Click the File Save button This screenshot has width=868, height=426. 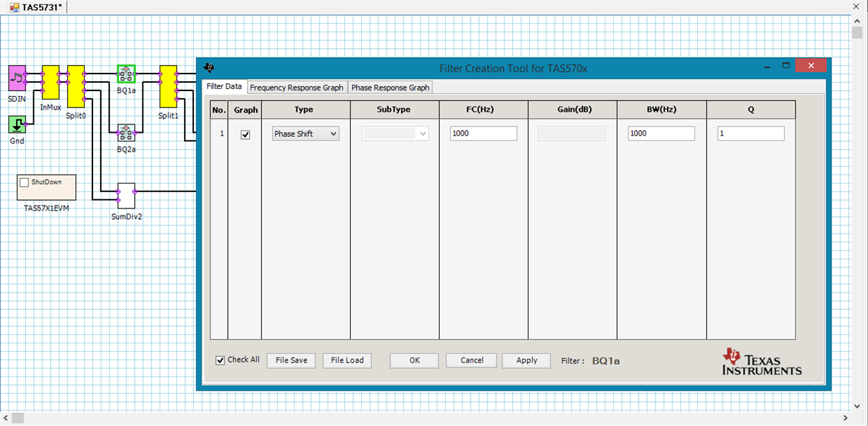click(291, 360)
